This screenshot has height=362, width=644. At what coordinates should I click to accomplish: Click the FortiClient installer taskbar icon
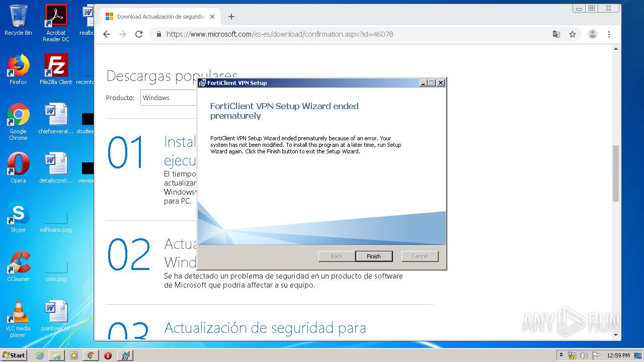coord(125,355)
